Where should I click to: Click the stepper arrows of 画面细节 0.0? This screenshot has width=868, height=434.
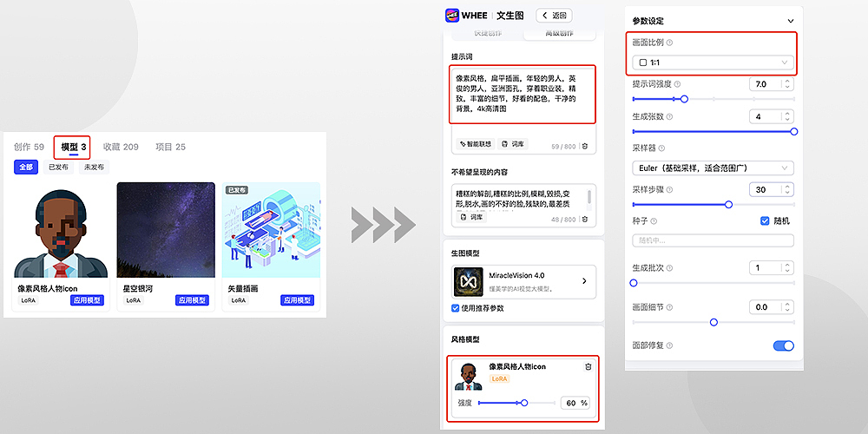788,307
